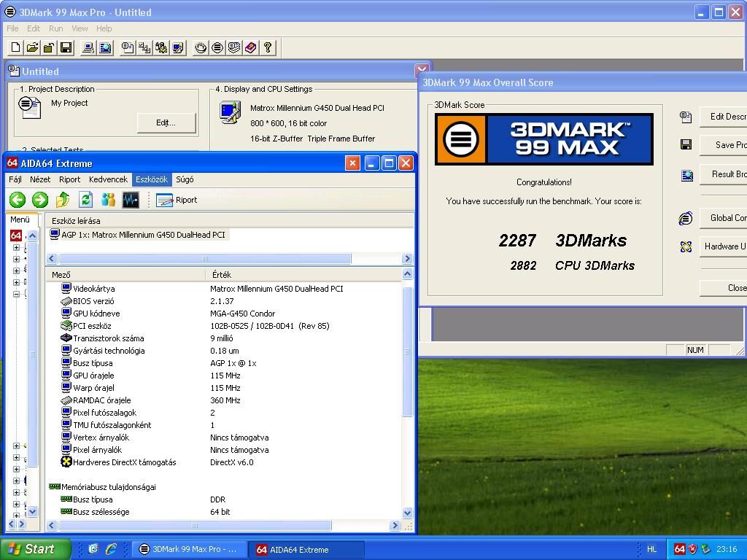Viewport: 747px width, 560px height.
Task: Click the AIDA64 Refresh icon
Action: 85,200
